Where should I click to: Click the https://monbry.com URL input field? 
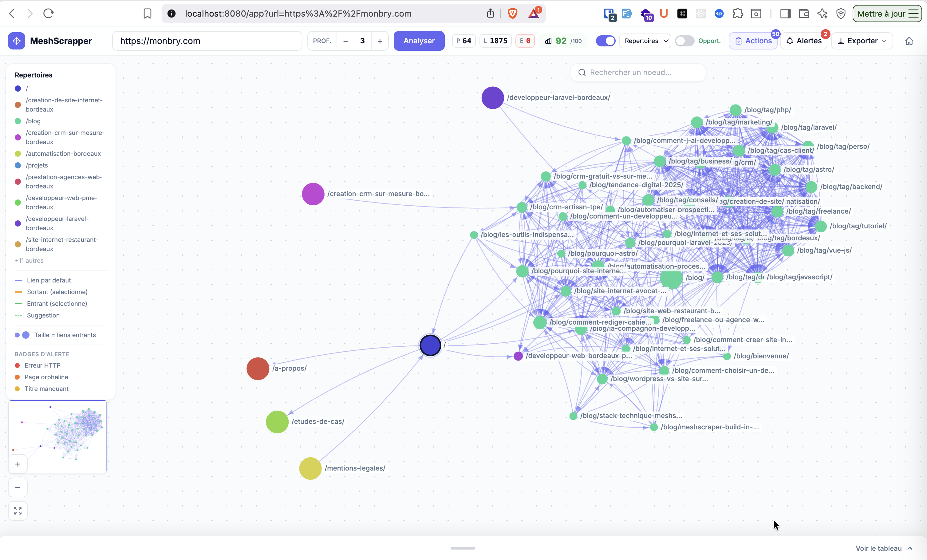207,41
